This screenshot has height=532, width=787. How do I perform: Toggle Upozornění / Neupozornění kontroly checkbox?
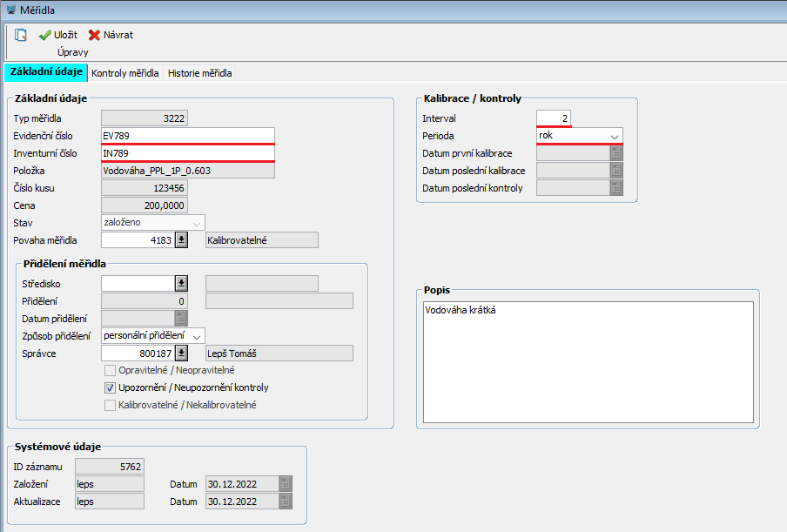coord(110,387)
